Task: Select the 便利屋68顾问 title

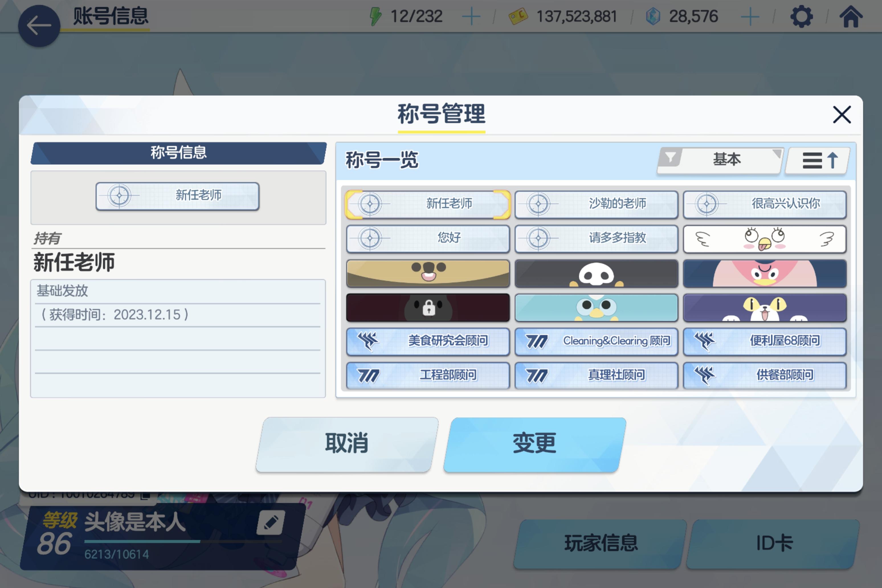Action: pos(765,342)
